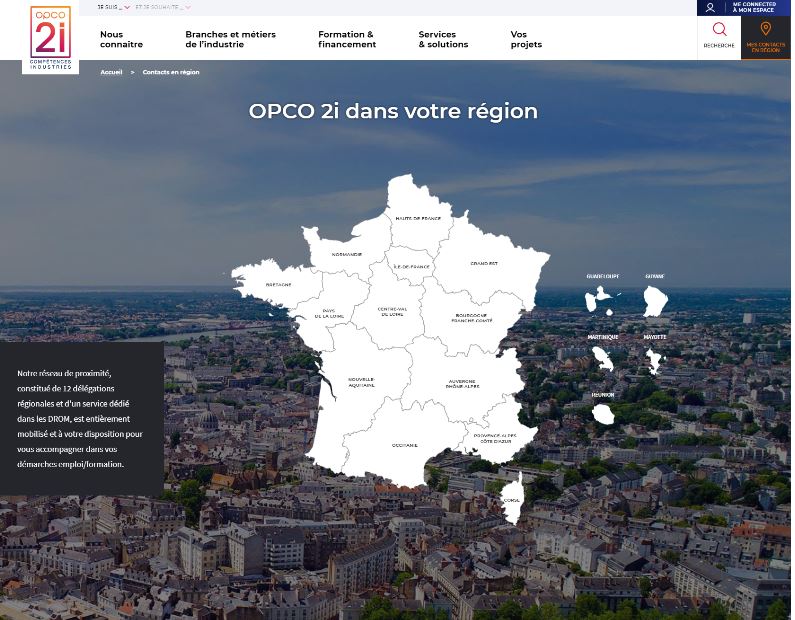Open the Services & solutions menu
The image size is (795, 620).
pyautogui.click(x=443, y=39)
